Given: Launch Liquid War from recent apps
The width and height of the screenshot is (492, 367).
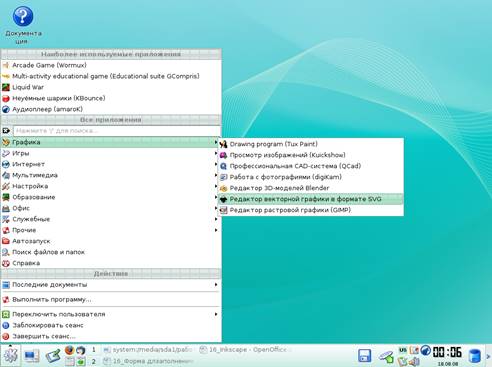Looking at the screenshot, I should click(x=111, y=87).
